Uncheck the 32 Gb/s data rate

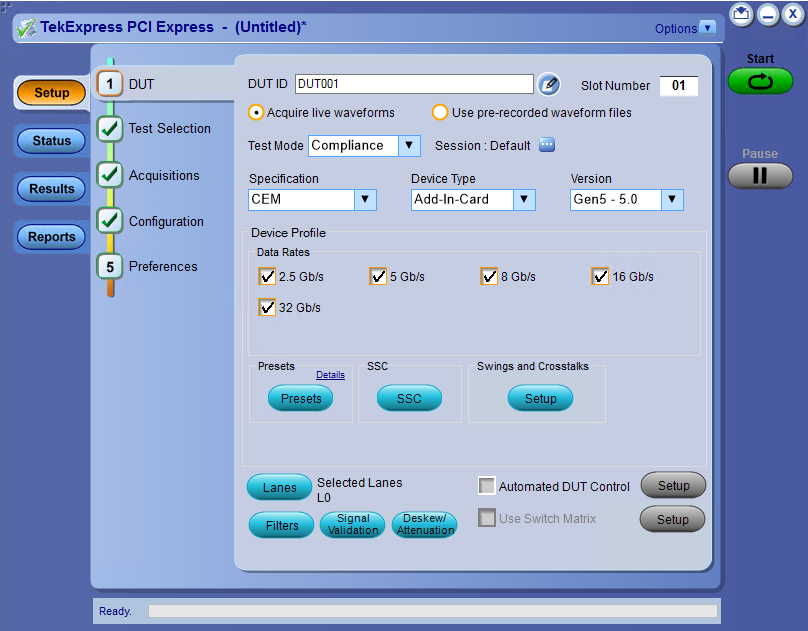[267, 307]
